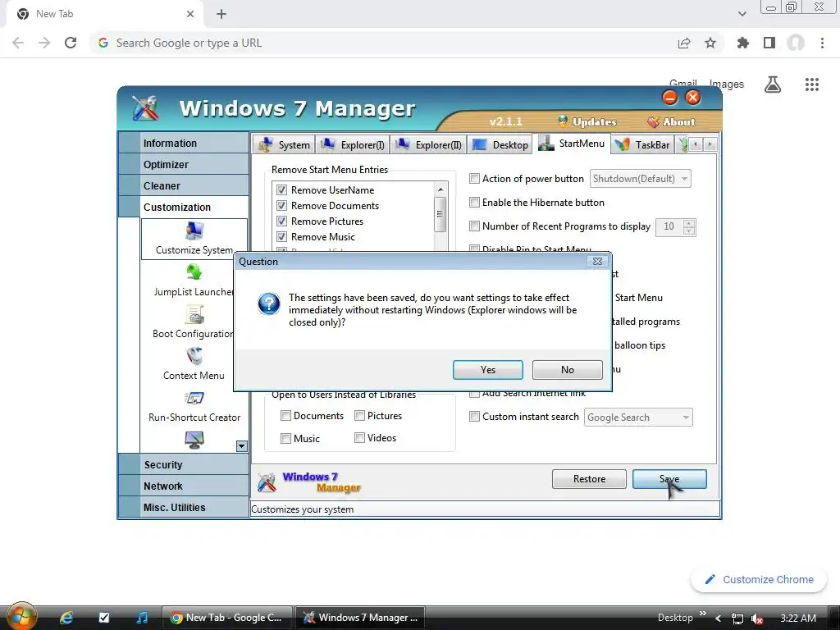Switch to the System tab
Image resolution: width=840 pixels, height=630 pixels.
tap(284, 144)
